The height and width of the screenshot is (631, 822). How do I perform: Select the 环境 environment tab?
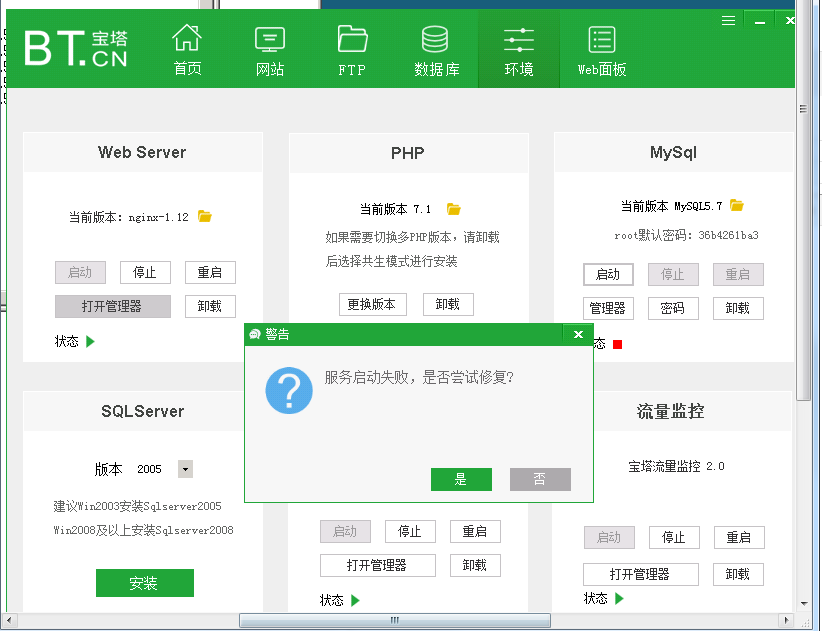tap(519, 50)
